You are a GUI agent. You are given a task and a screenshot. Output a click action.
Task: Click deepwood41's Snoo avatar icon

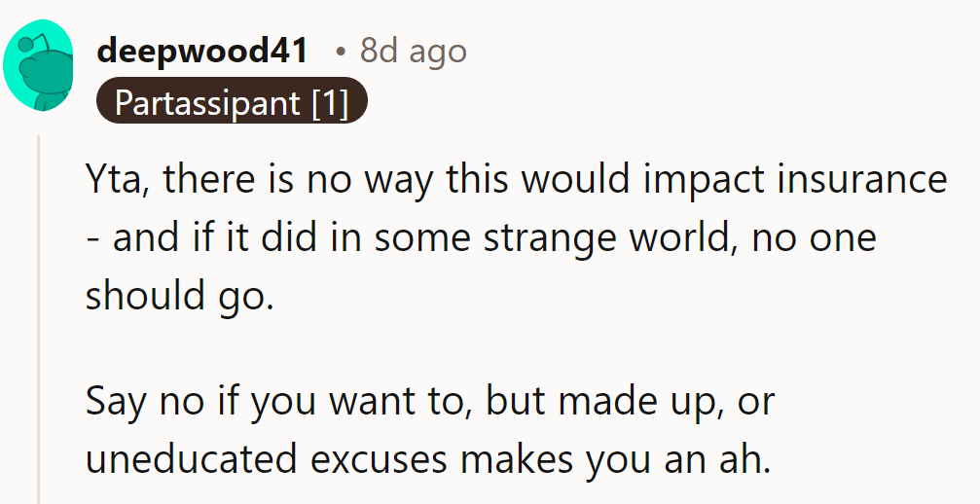[39, 65]
